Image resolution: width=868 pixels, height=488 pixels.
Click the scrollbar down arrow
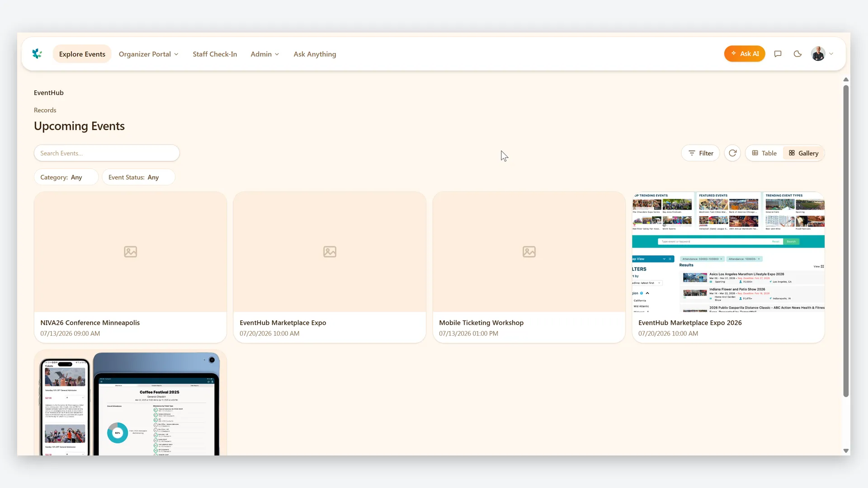click(846, 451)
